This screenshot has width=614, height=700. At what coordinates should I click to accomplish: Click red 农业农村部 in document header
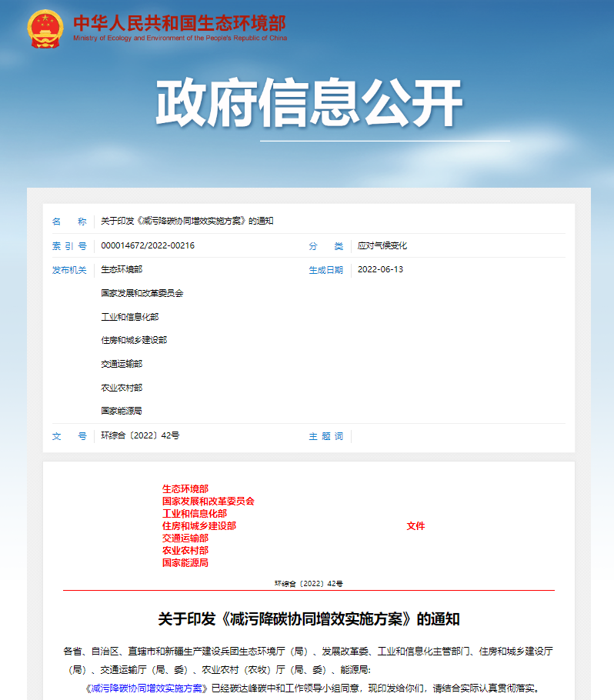185,551
